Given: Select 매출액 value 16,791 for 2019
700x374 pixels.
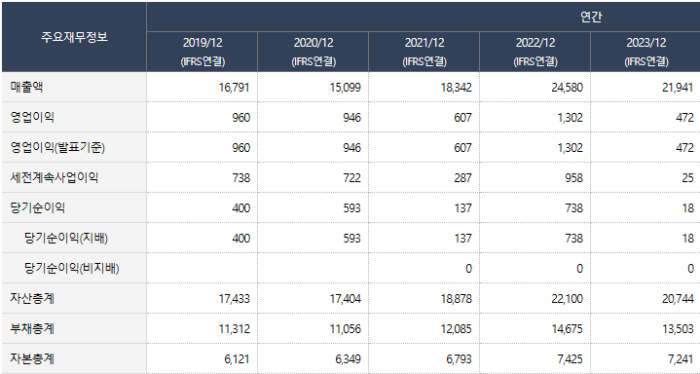Looking at the screenshot, I should [234, 87].
